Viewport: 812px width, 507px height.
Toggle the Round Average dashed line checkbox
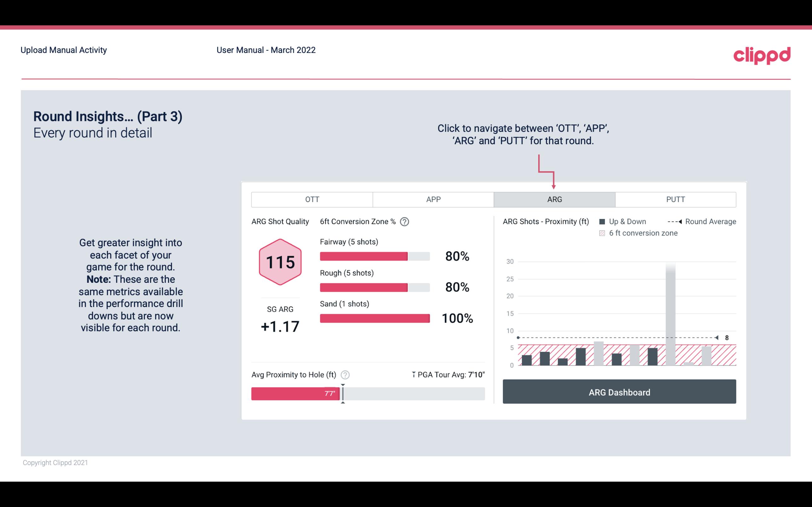click(675, 221)
